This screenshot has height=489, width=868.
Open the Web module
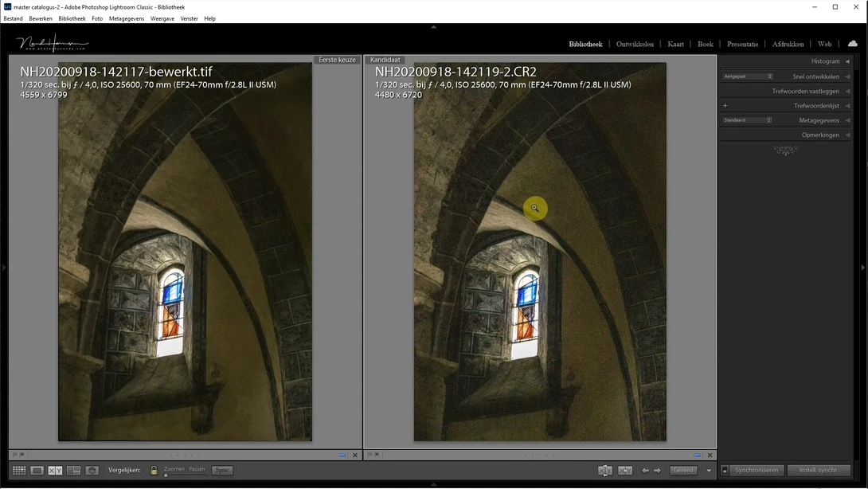click(824, 45)
